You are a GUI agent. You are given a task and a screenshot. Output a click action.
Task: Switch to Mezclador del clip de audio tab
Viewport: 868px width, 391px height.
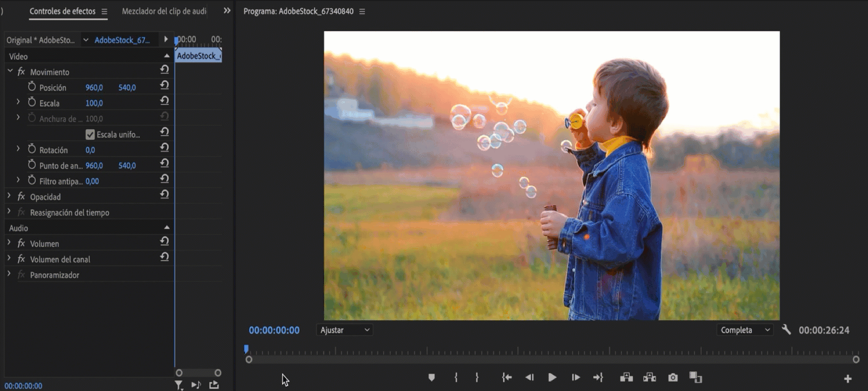[164, 11]
